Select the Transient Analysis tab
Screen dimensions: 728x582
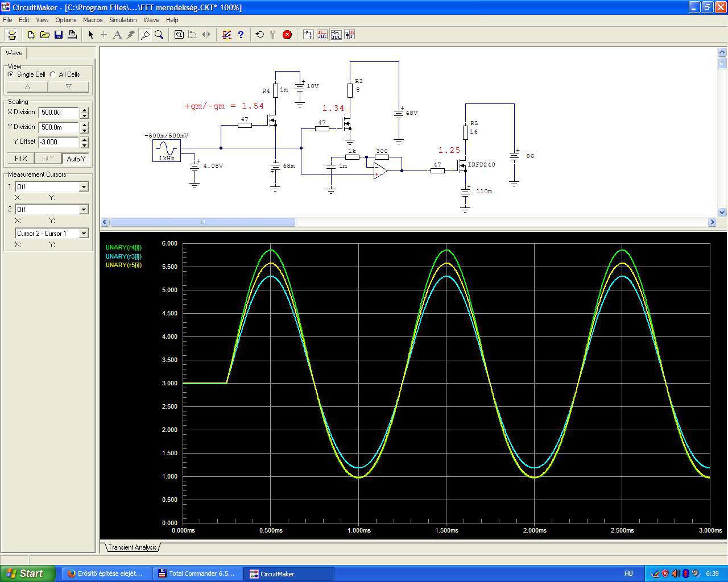[x=132, y=547]
